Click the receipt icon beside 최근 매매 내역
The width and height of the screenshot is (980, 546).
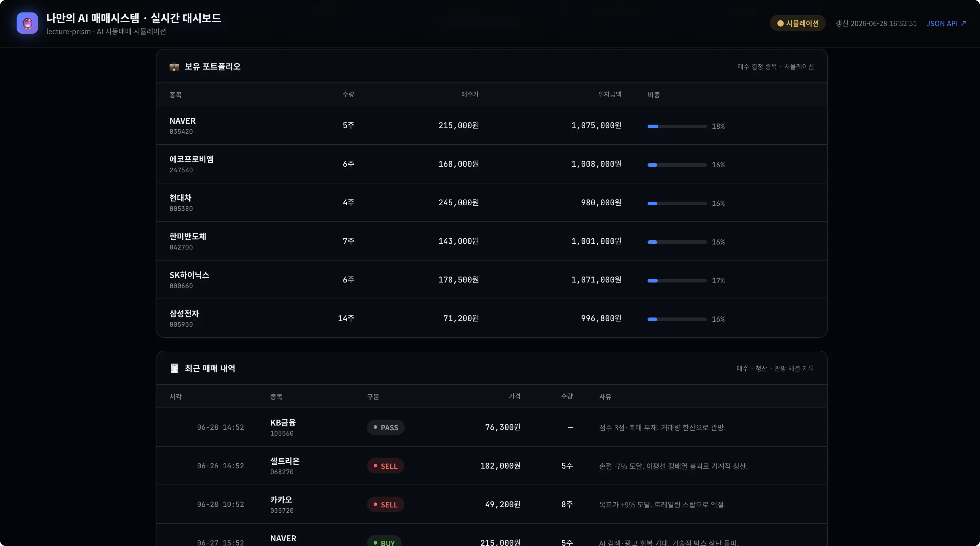[x=174, y=368]
